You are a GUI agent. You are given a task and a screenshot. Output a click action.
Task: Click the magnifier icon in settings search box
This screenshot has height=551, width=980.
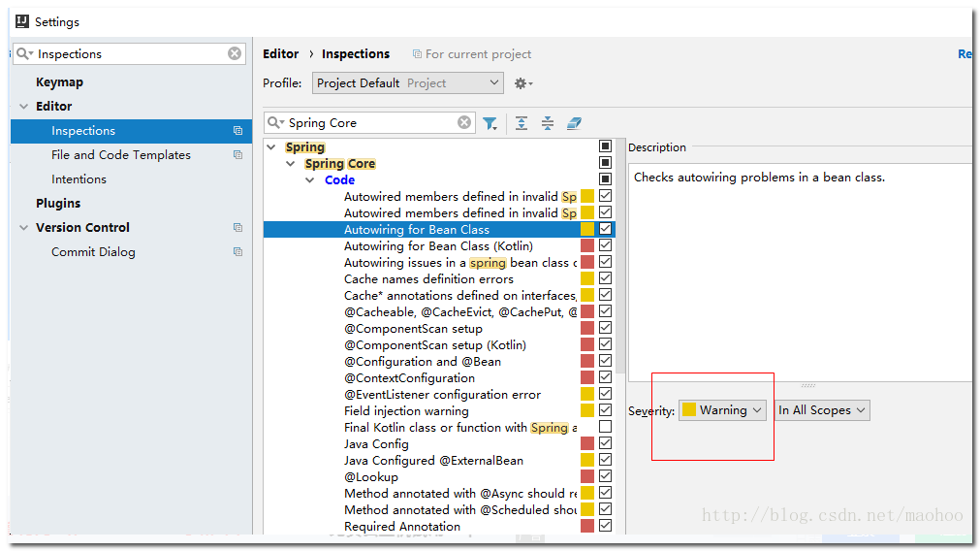tap(24, 53)
